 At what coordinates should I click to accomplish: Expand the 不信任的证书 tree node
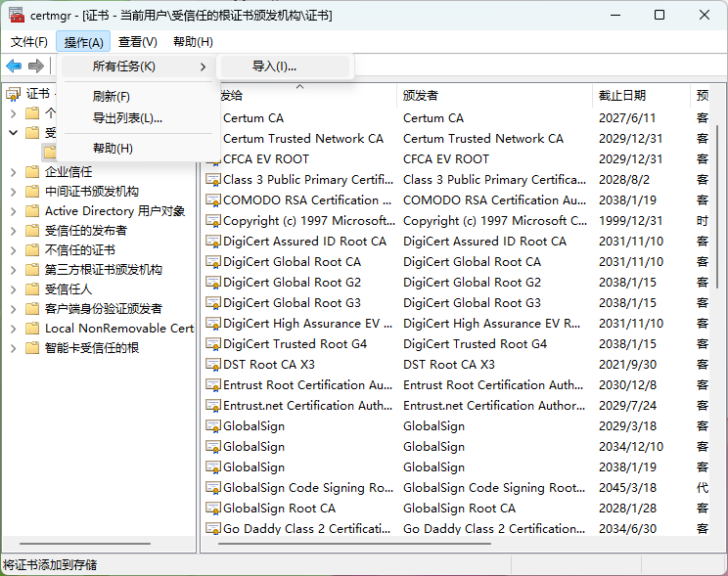click(x=13, y=250)
